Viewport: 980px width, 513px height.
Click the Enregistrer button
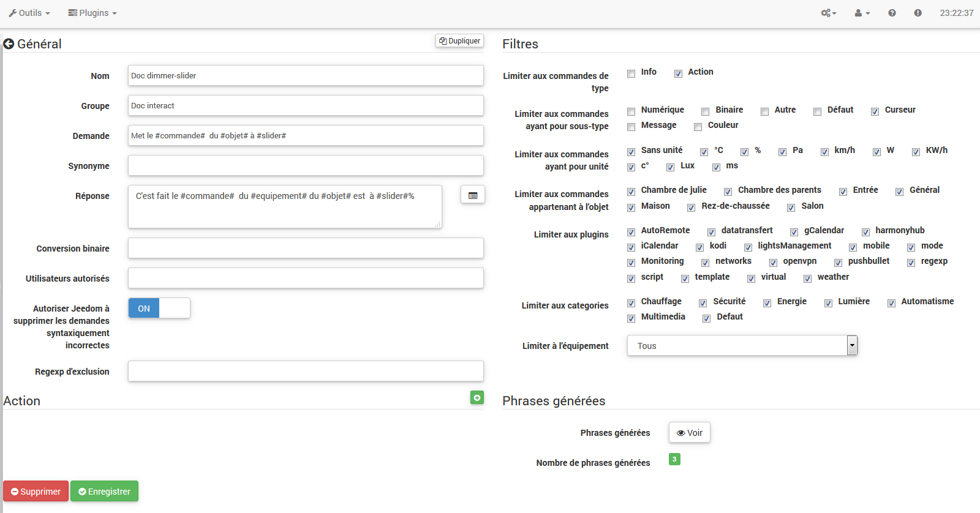[x=104, y=492]
